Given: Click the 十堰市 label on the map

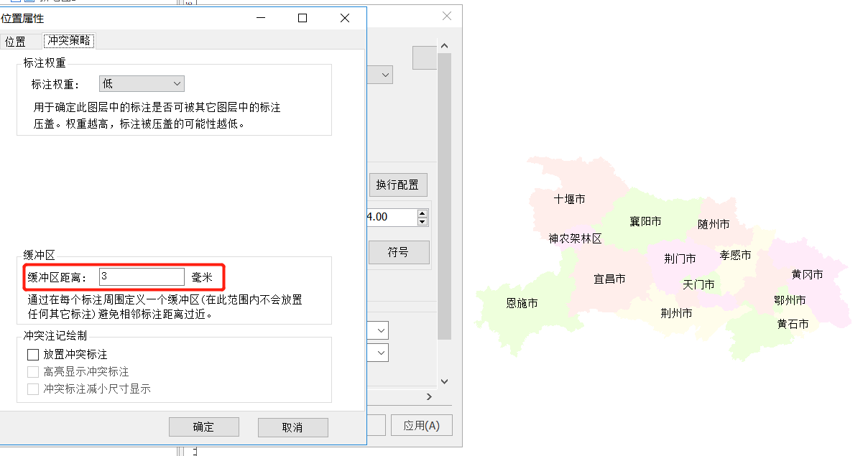Looking at the screenshot, I should click(x=569, y=199).
